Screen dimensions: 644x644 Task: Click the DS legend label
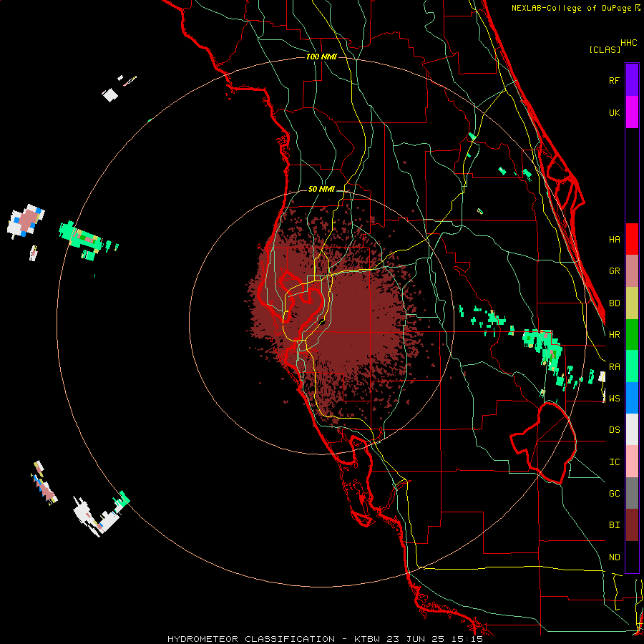(x=615, y=429)
